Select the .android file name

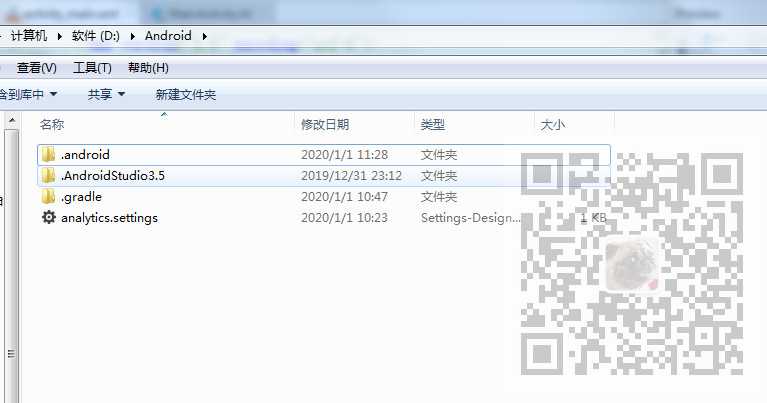point(85,155)
